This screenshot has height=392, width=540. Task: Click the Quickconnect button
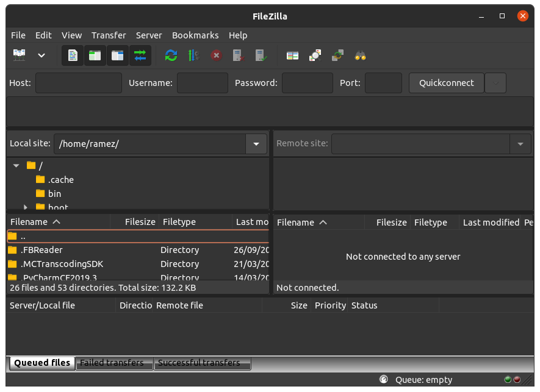coord(446,83)
